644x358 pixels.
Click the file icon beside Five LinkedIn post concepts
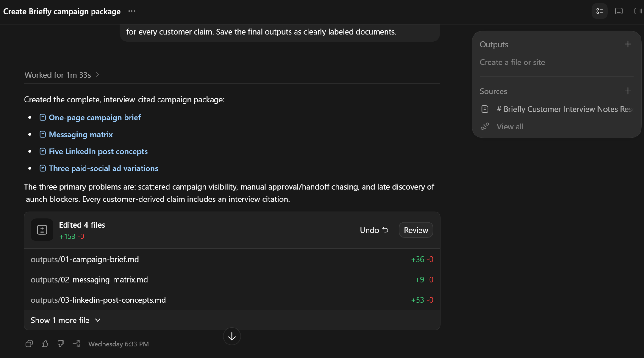point(42,151)
